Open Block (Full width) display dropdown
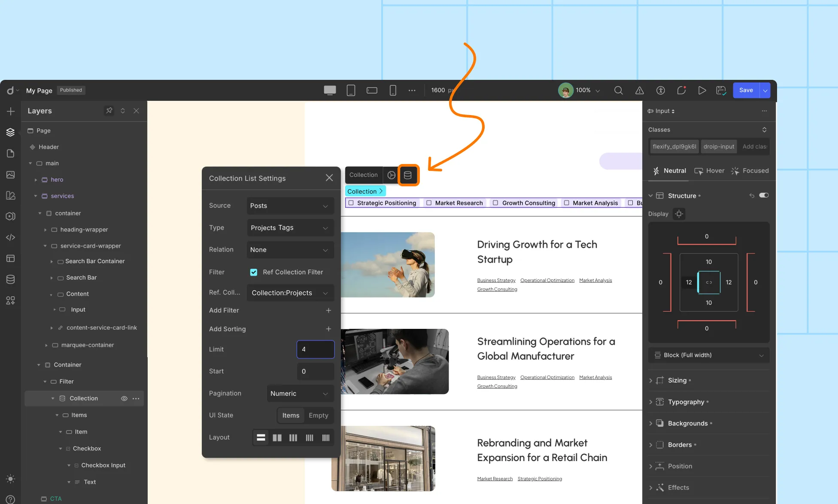838x504 pixels. pyautogui.click(x=709, y=355)
